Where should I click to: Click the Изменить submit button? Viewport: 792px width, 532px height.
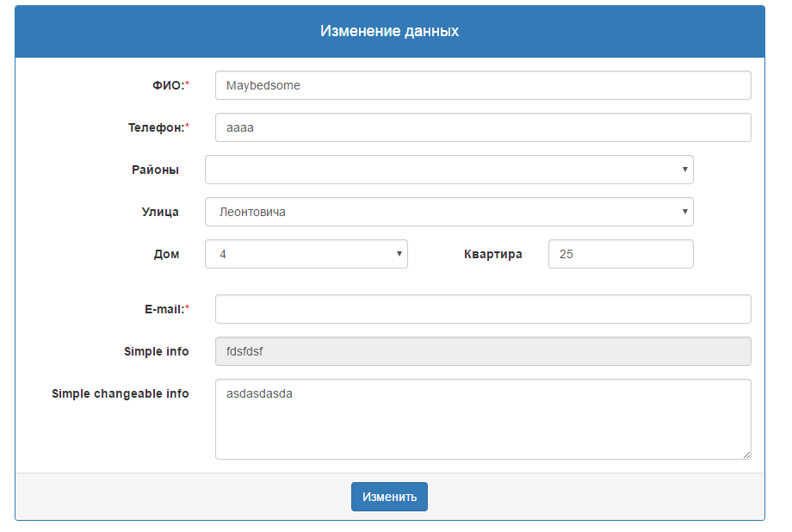[x=389, y=497]
